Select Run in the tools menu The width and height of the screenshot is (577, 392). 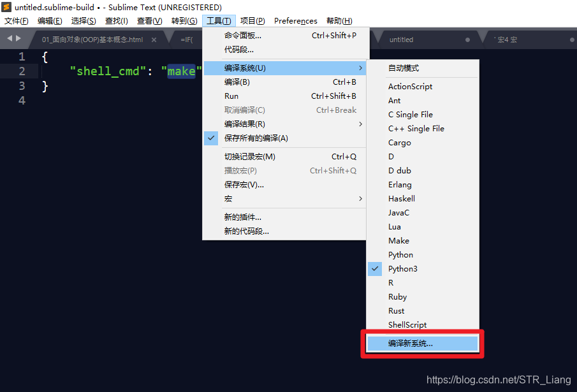[x=286, y=96]
